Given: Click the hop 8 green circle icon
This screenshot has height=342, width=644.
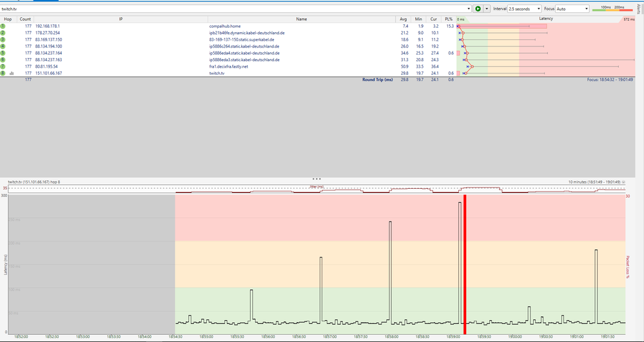Looking at the screenshot, I should click(x=3, y=73).
